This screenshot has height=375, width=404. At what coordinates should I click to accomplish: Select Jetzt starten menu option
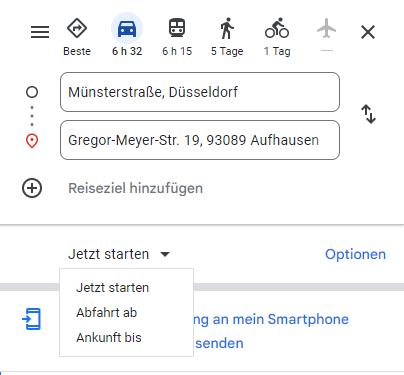coord(113,288)
